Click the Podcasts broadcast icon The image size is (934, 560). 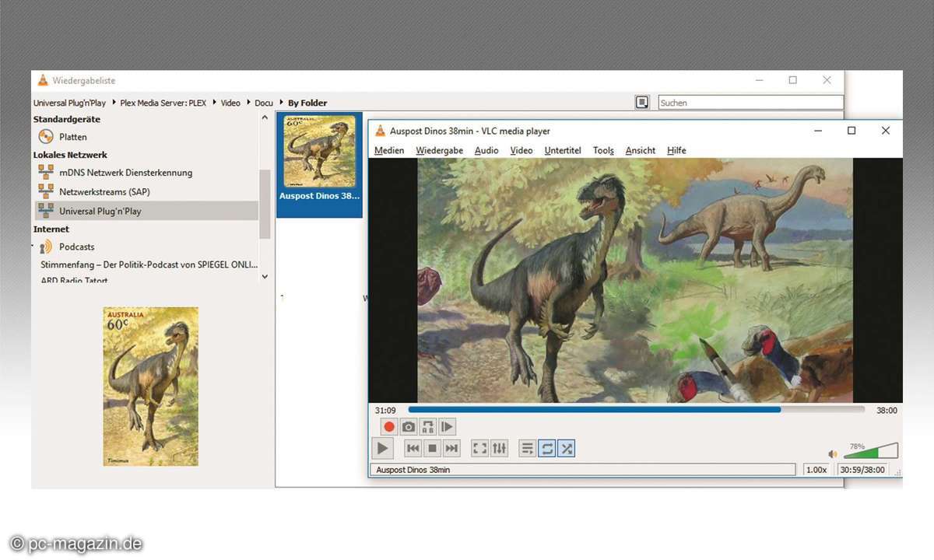(46, 247)
